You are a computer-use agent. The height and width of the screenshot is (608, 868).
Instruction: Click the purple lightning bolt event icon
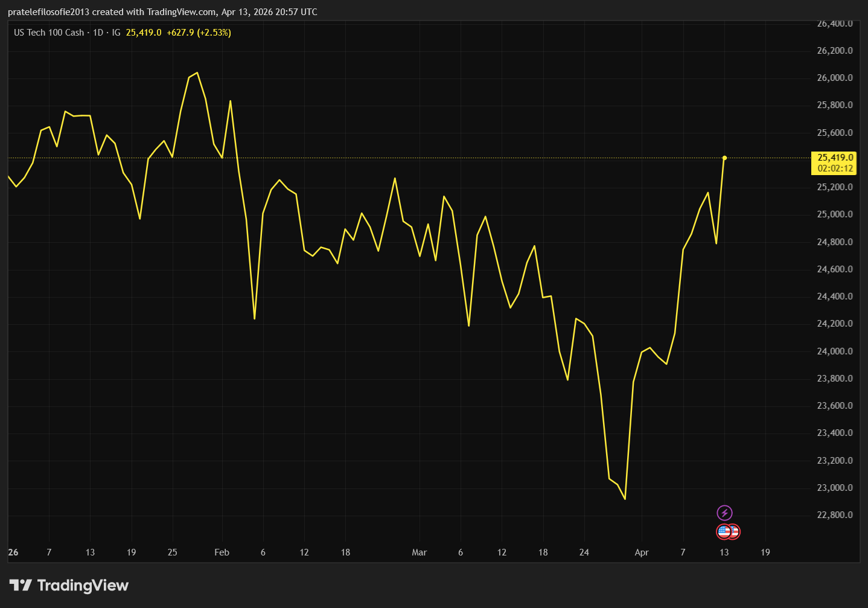724,513
